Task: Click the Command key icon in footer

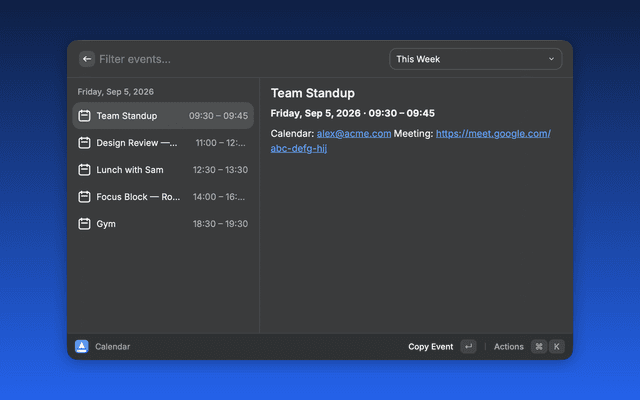Action: [x=539, y=347]
